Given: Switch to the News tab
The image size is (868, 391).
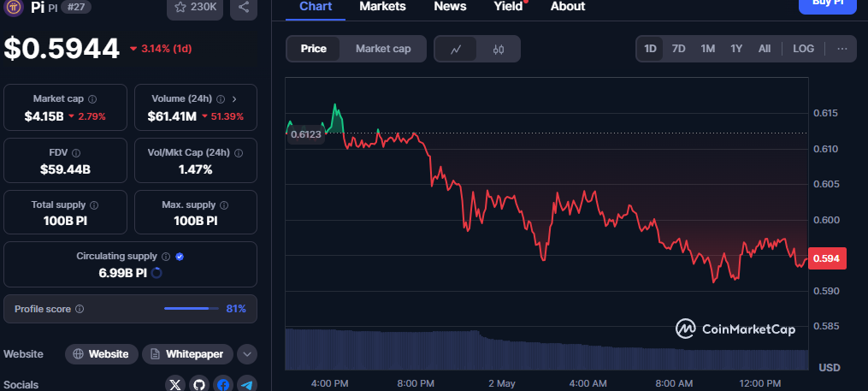Looking at the screenshot, I should pyautogui.click(x=450, y=7).
